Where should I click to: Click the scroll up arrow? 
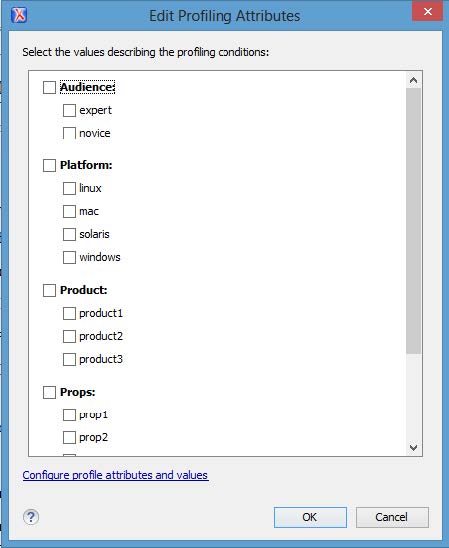coord(413,80)
